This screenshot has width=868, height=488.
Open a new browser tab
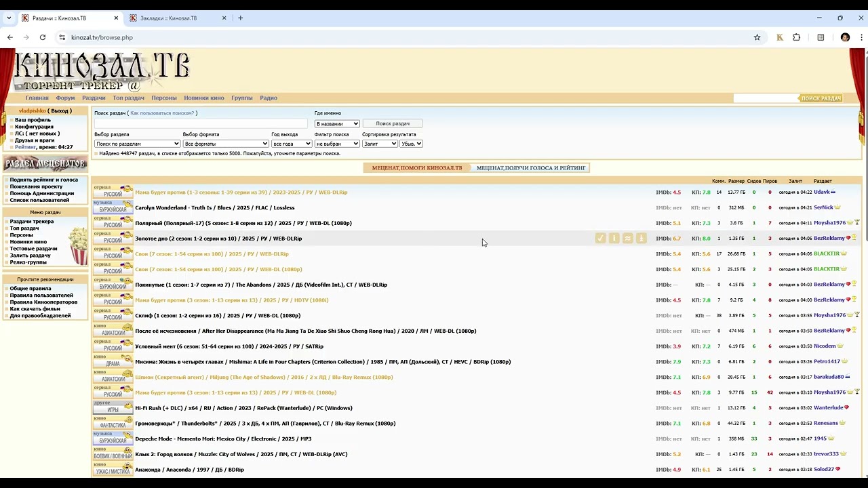[x=240, y=18]
